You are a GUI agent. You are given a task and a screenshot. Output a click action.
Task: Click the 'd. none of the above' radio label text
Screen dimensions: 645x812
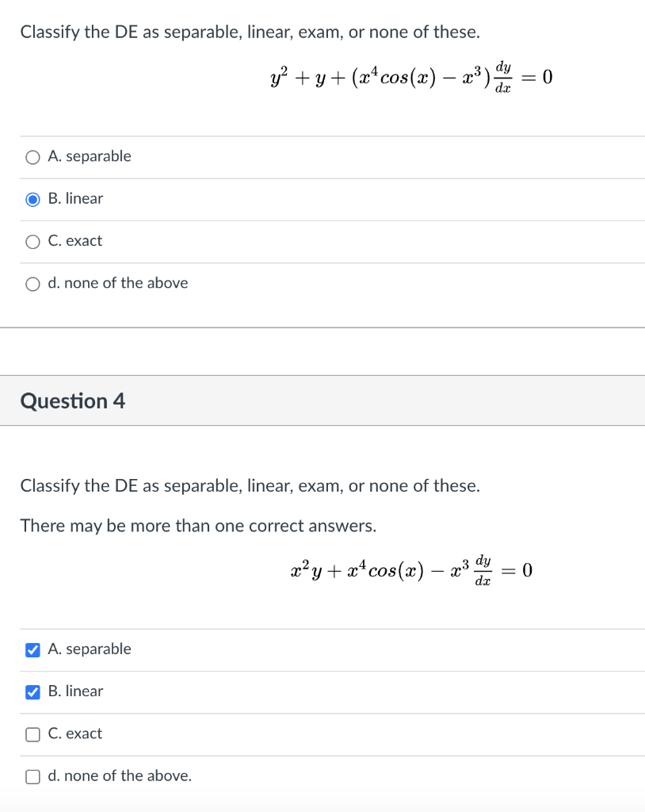pyautogui.click(x=118, y=283)
